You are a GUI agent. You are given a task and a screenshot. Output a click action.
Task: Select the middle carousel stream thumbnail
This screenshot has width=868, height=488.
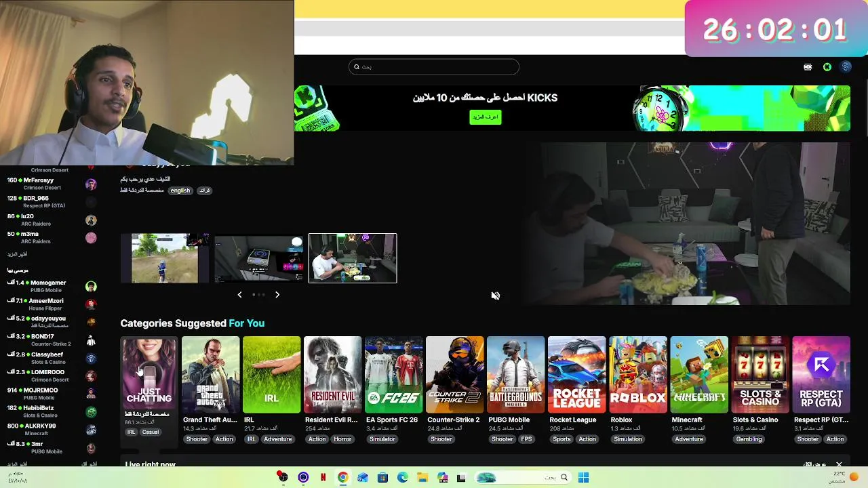259,258
